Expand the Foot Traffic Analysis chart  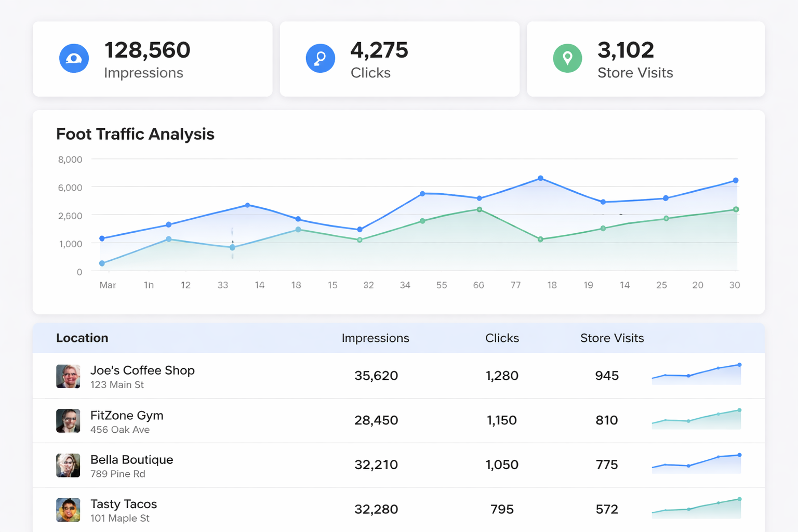pos(135,134)
